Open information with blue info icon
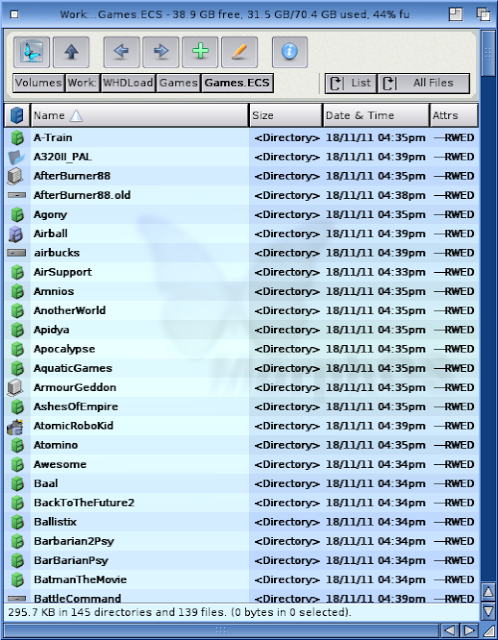 (290, 52)
